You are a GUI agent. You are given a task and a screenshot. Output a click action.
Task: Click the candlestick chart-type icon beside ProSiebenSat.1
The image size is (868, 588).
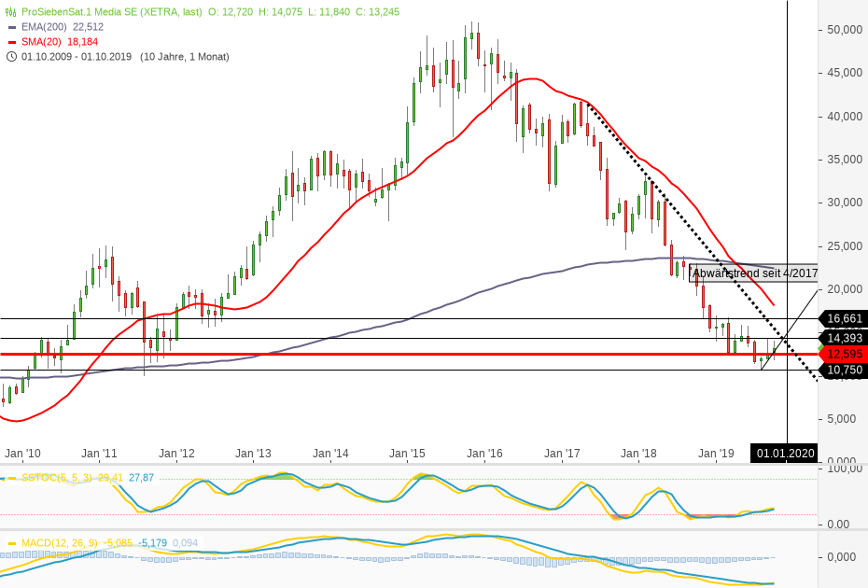tap(11, 12)
